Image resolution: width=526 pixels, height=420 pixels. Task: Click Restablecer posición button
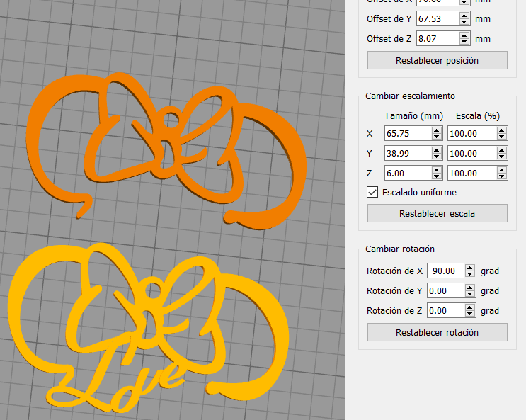point(437,60)
